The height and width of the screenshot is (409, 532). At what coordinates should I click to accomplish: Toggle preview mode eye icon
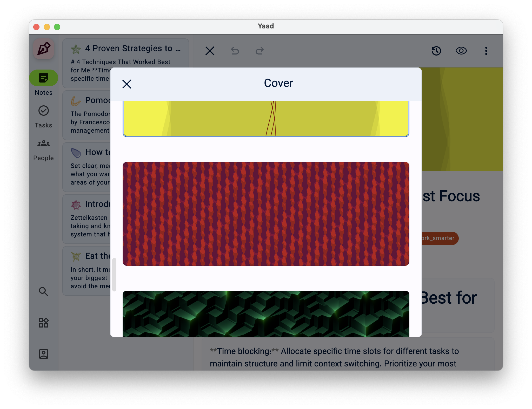click(x=461, y=51)
